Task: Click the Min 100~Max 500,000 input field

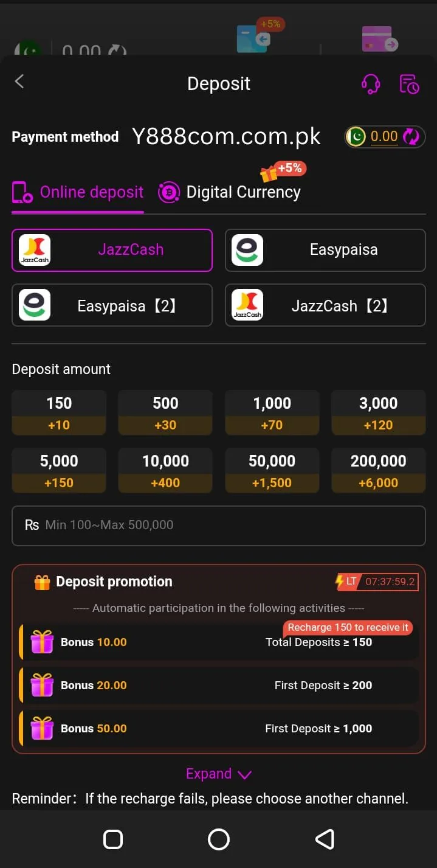Action: 219,525
